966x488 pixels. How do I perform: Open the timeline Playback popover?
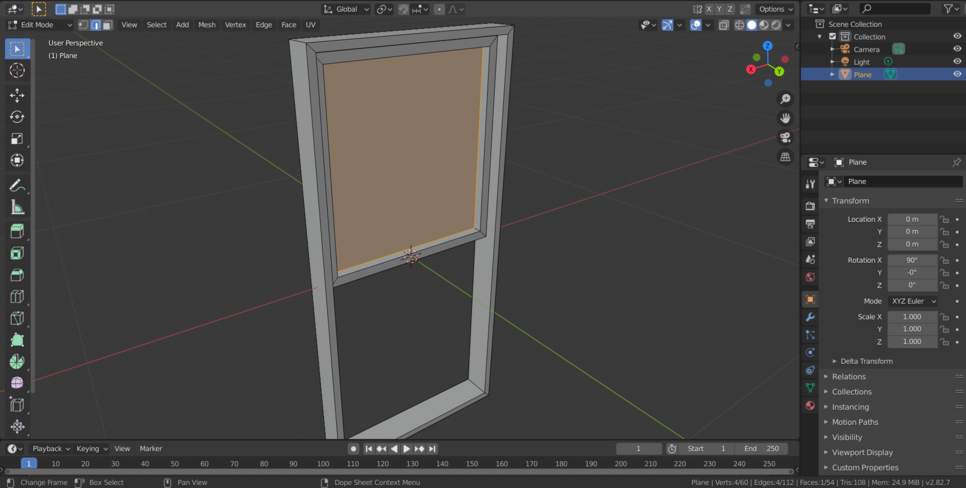[x=51, y=449]
